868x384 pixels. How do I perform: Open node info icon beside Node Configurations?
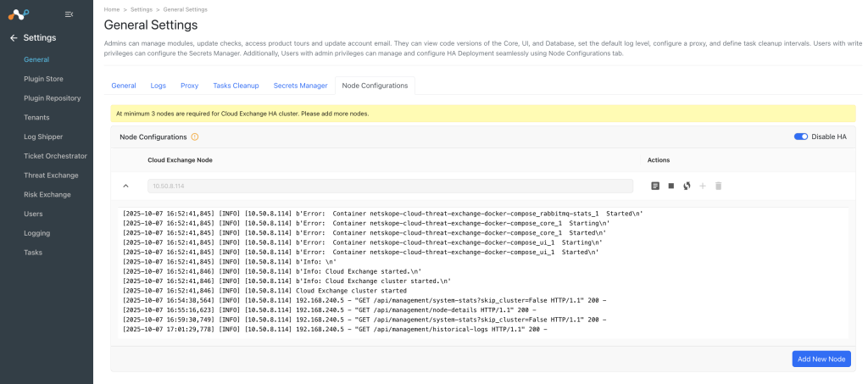coord(194,136)
